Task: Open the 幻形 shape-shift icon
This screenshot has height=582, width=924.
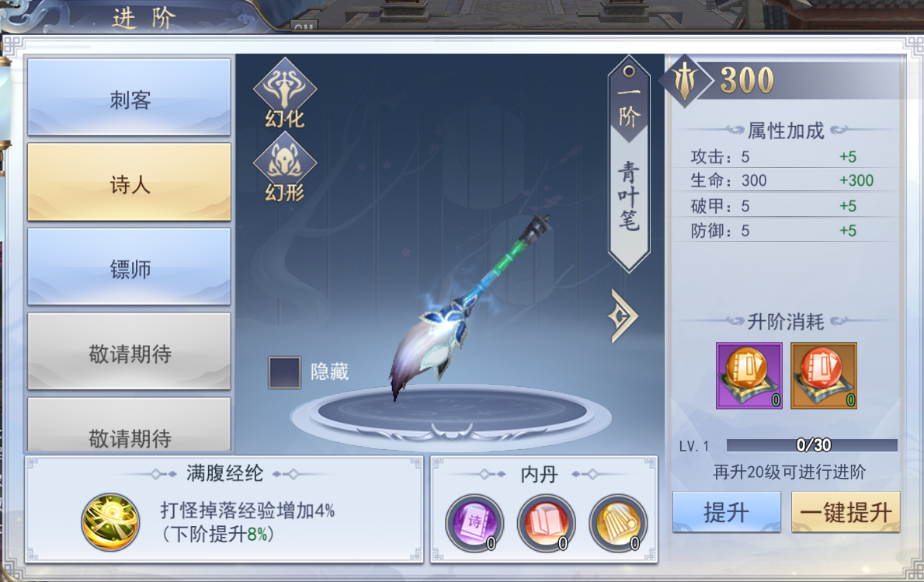Action: pos(285,168)
